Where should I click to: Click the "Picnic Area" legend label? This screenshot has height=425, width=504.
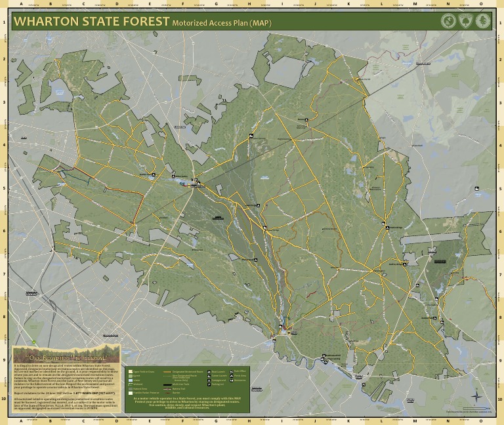coord(240,376)
